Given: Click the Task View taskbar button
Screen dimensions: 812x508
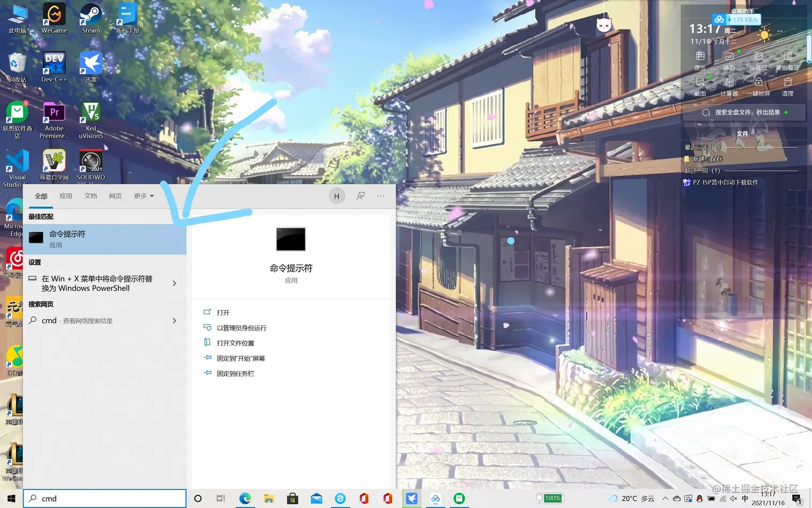Looking at the screenshot, I should [x=221, y=498].
